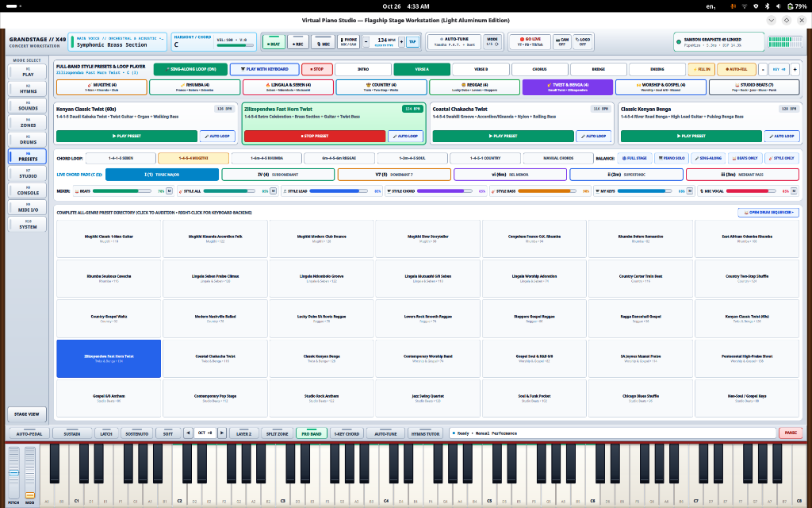Toggle SING-ALONG LOOP (ON)
812x508 pixels.
(191, 69)
